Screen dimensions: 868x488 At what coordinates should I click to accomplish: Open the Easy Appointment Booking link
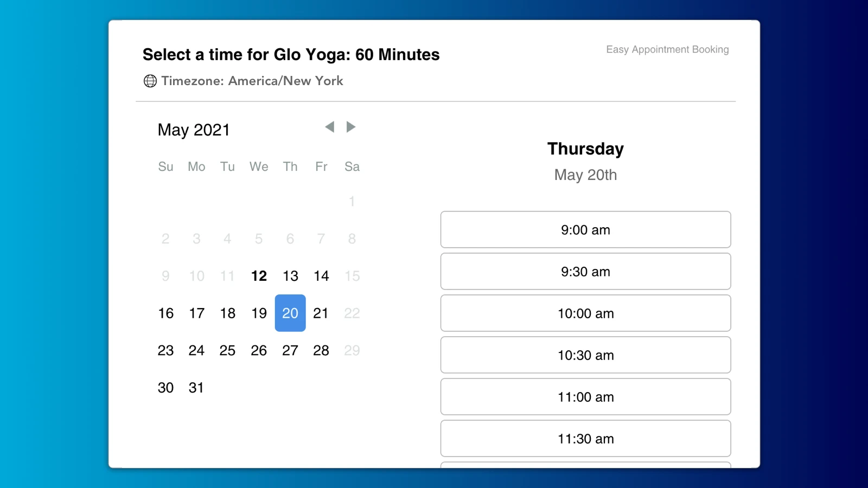(667, 49)
